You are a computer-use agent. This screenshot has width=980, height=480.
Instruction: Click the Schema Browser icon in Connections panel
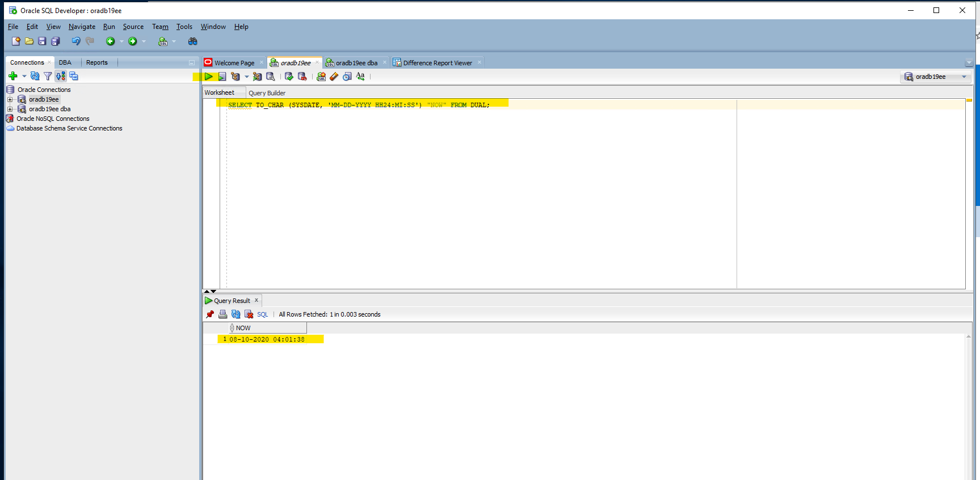[x=61, y=76]
